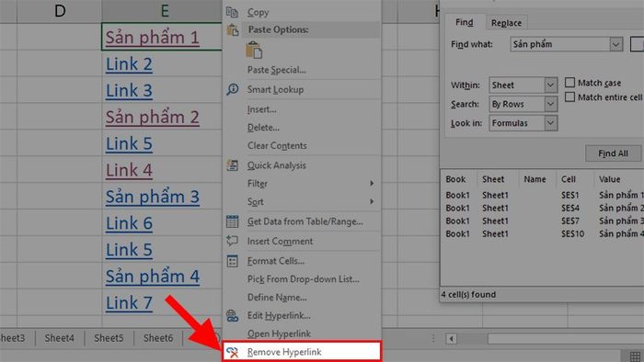
Task: Click the horizontal scrollbar left arrow
Action: [x=452, y=339]
